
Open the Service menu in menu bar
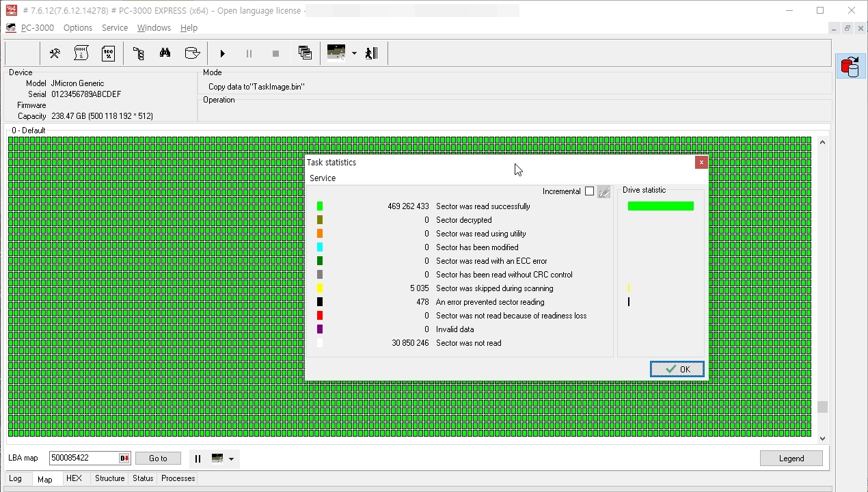point(115,28)
